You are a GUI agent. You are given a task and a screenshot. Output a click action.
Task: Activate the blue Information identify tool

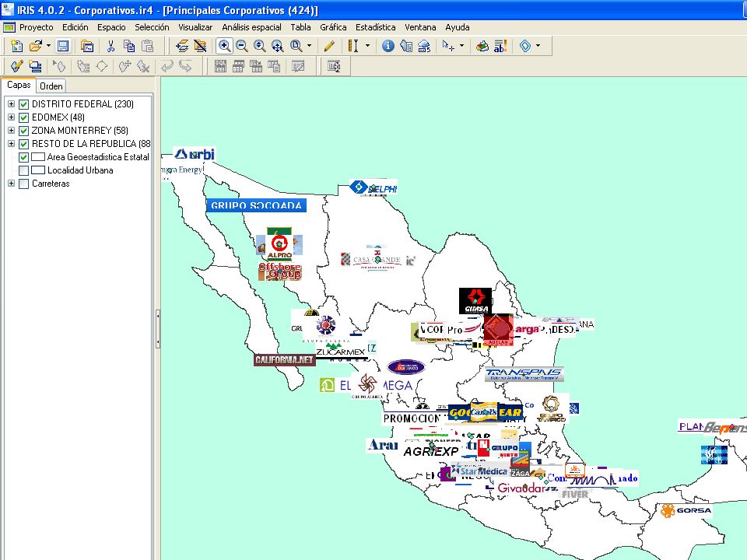tap(388, 46)
